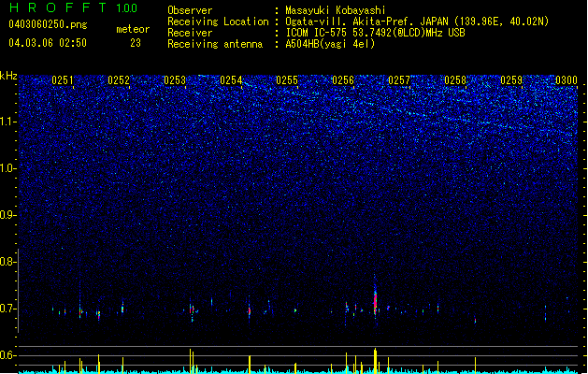This screenshot has height=374, width=588.
Task: Click the 0255 time marker
Action: (x=287, y=80)
